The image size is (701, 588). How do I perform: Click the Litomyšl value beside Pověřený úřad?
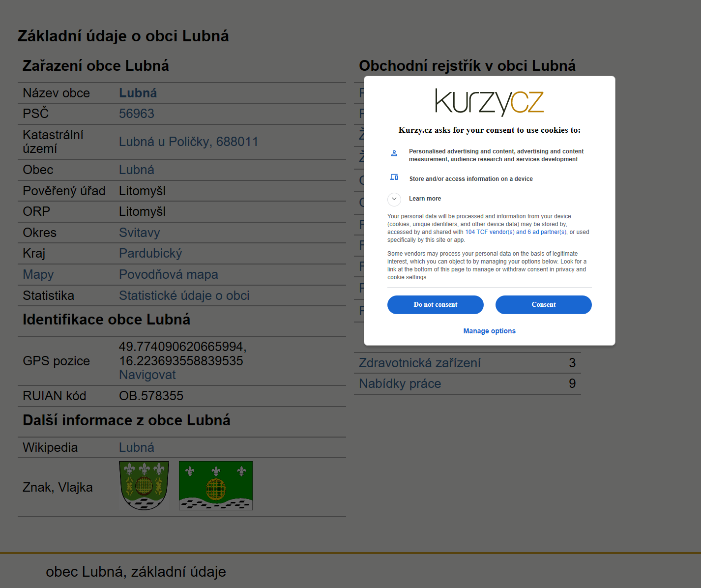[x=143, y=191]
